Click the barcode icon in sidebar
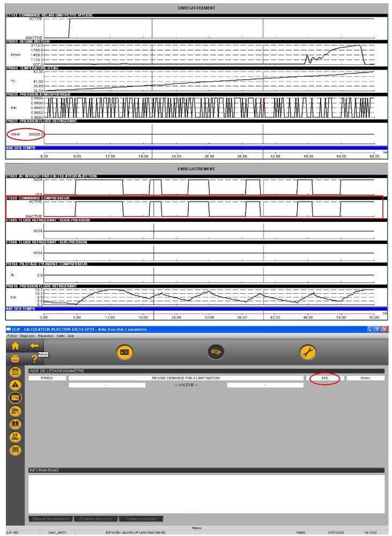392x536 pixels. [16, 449]
